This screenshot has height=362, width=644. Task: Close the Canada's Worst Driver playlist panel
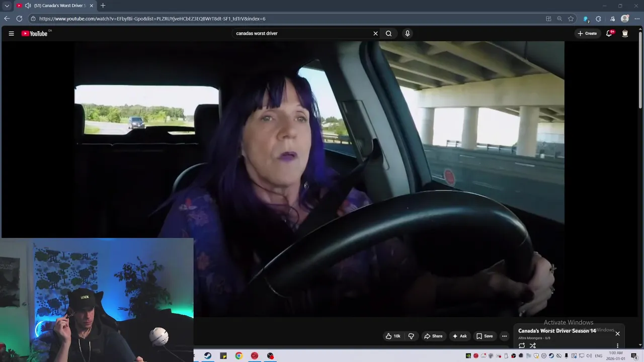click(x=617, y=333)
